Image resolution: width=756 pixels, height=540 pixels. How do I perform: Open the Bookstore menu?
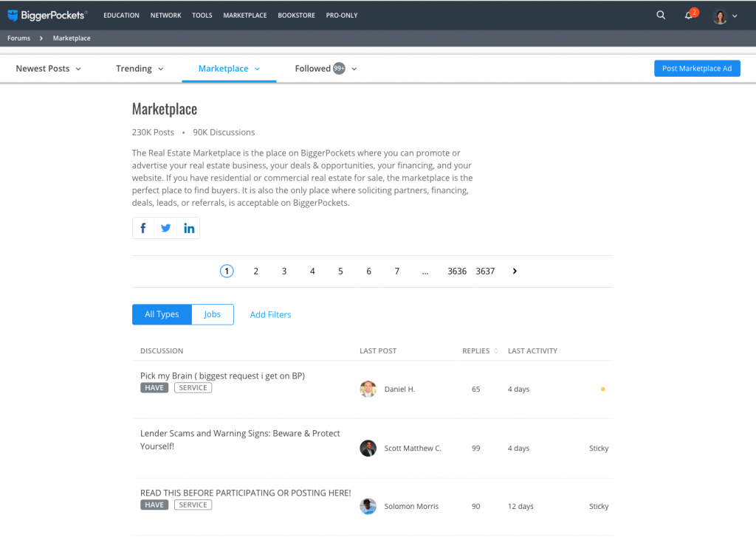pos(297,15)
